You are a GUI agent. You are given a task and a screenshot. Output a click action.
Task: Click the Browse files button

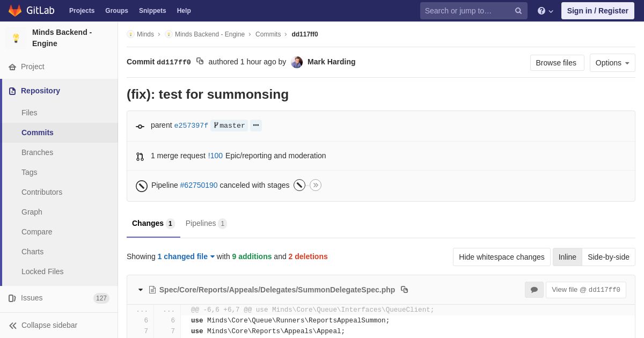[557, 63]
